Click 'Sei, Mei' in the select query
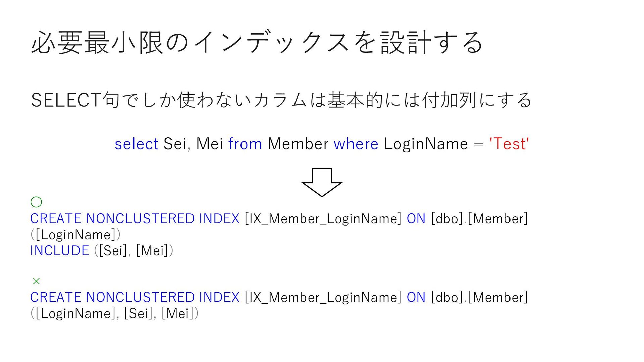 (x=193, y=144)
